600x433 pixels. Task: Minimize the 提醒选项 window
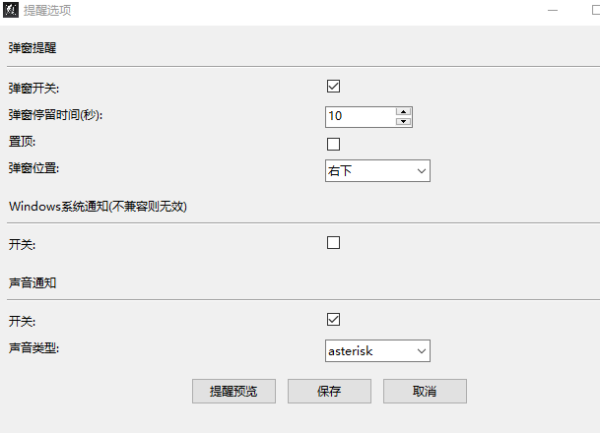coord(551,10)
